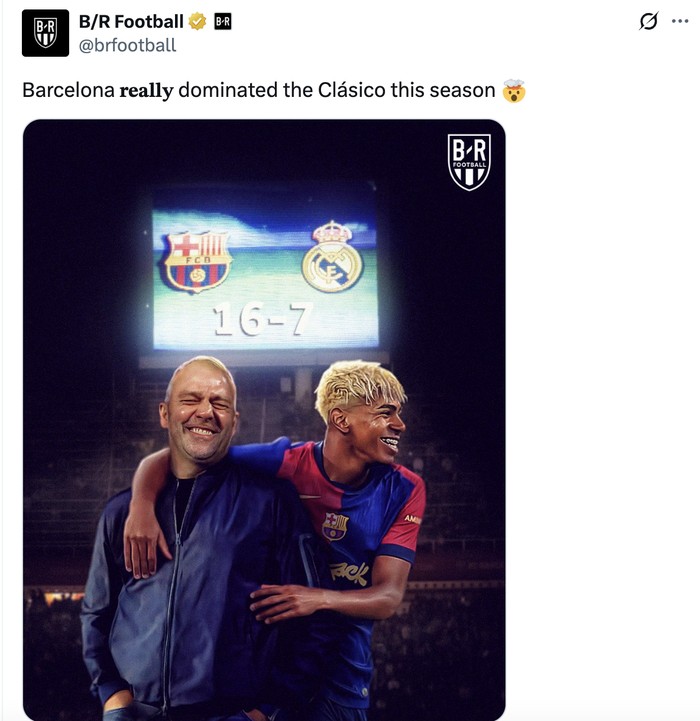Click the 16-7 score on scoreboard
Image resolution: width=700 pixels, height=721 pixels.
pos(263,320)
